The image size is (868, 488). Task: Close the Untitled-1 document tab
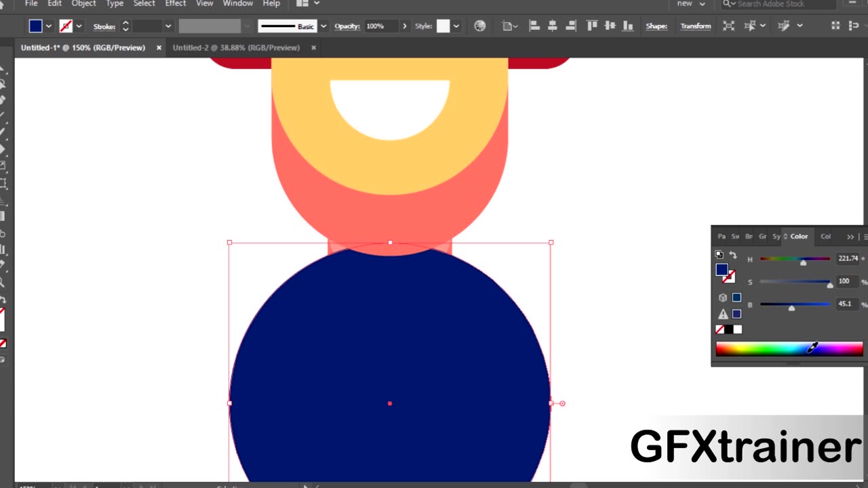pyautogui.click(x=159, y=47)
